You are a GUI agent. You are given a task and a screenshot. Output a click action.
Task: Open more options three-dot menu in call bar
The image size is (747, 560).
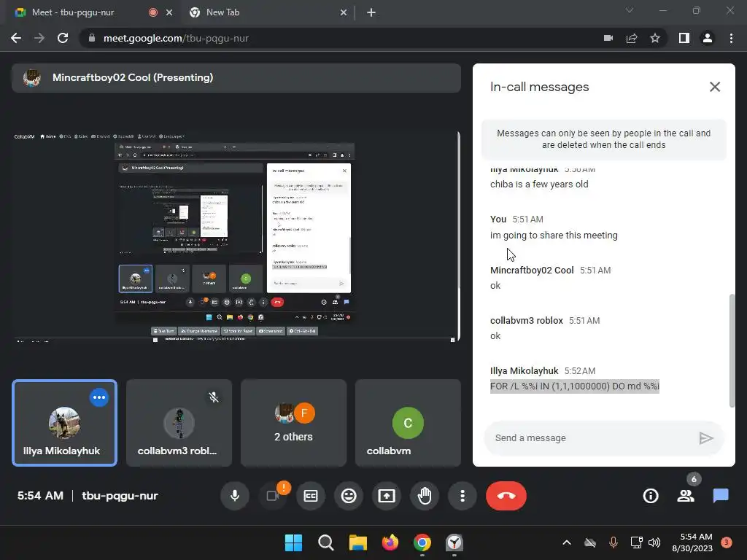[462, 496]
